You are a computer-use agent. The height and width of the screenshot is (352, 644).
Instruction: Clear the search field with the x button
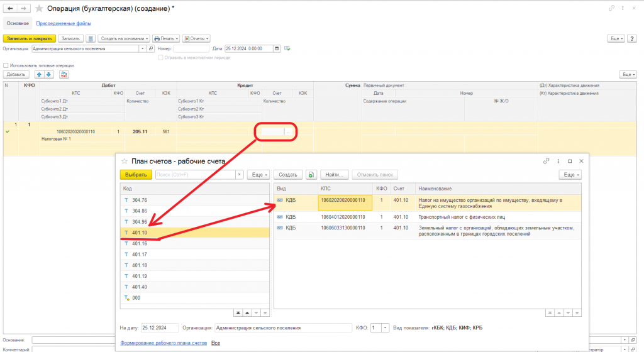tap(240, 175)
